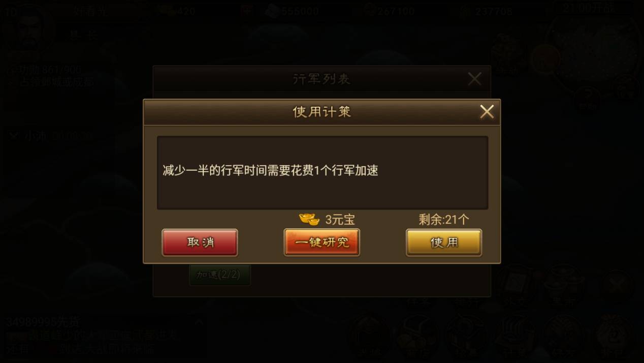
Task: Click the 主城 main city icon
Action: [370, 336]
